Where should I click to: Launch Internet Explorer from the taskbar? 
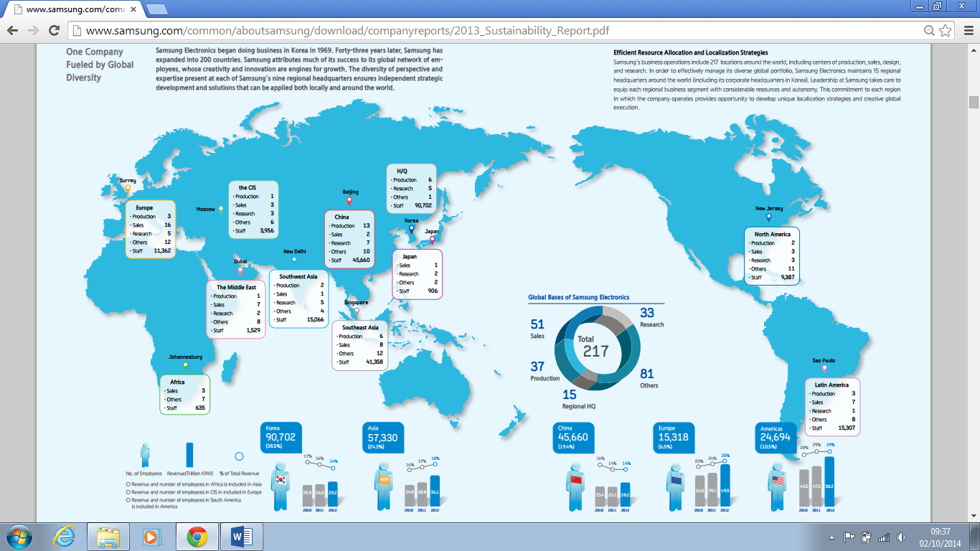[64, 537]
